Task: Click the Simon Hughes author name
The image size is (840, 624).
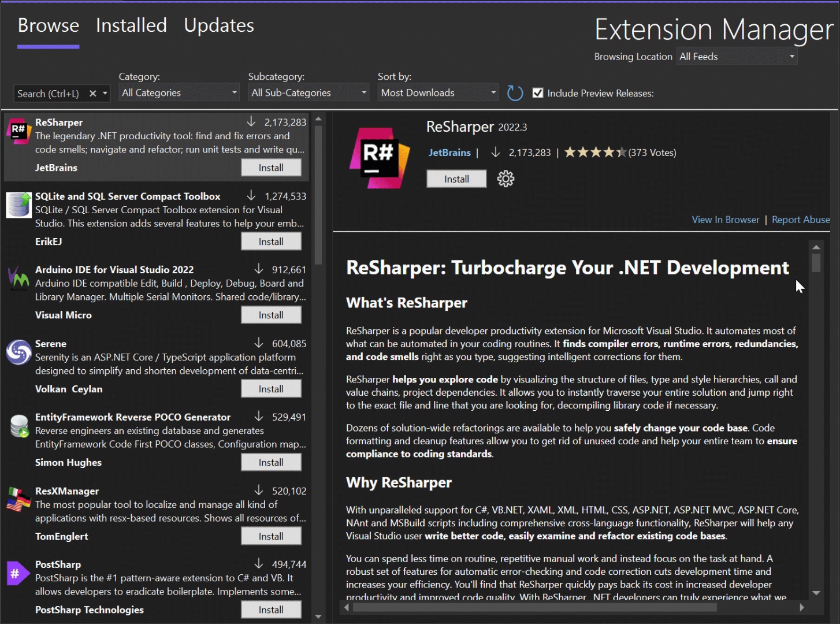Action: 68,462
